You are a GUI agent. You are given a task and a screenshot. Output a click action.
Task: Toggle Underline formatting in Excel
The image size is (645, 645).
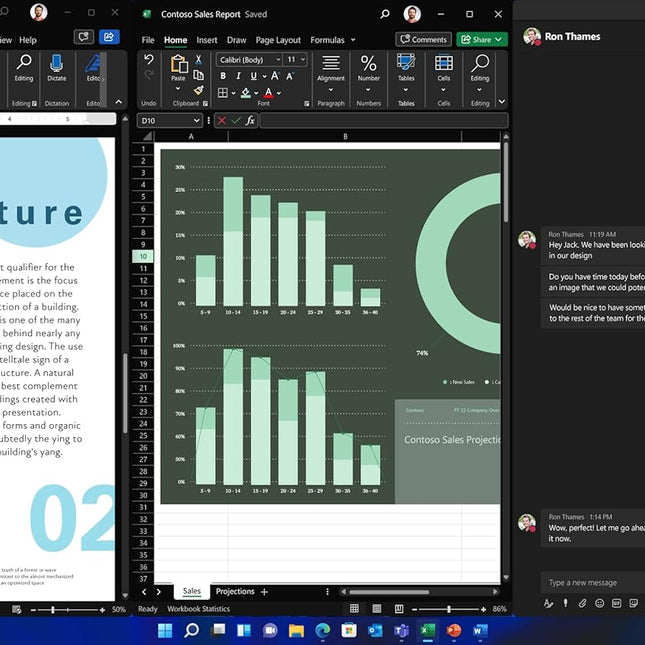point(253,76)
